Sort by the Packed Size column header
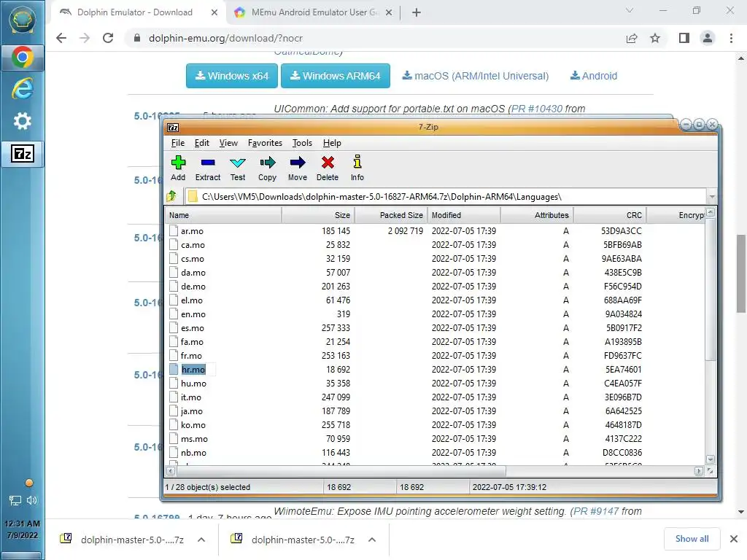This screenshot has height=560, width=747. point(391,215)
